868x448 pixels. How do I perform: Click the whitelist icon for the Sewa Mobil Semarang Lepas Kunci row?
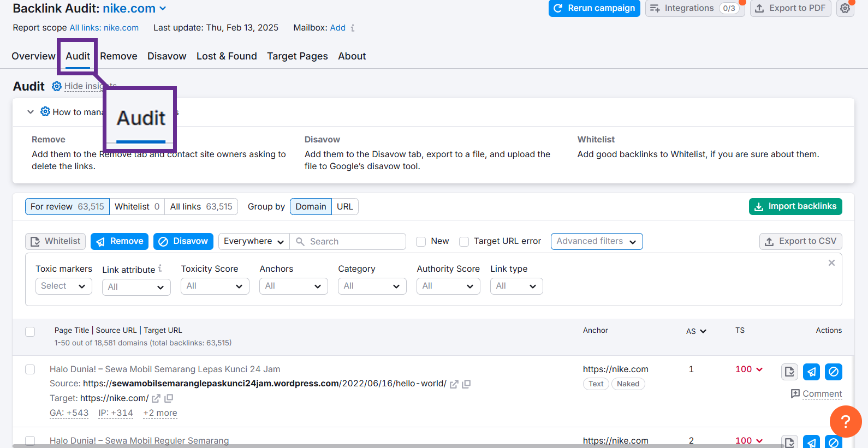pyautogui.click(x=789, y=372)
